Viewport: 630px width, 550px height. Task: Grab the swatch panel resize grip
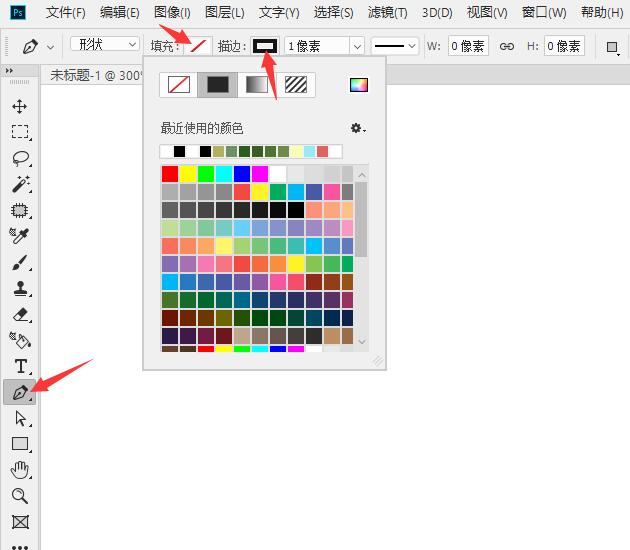378,361
